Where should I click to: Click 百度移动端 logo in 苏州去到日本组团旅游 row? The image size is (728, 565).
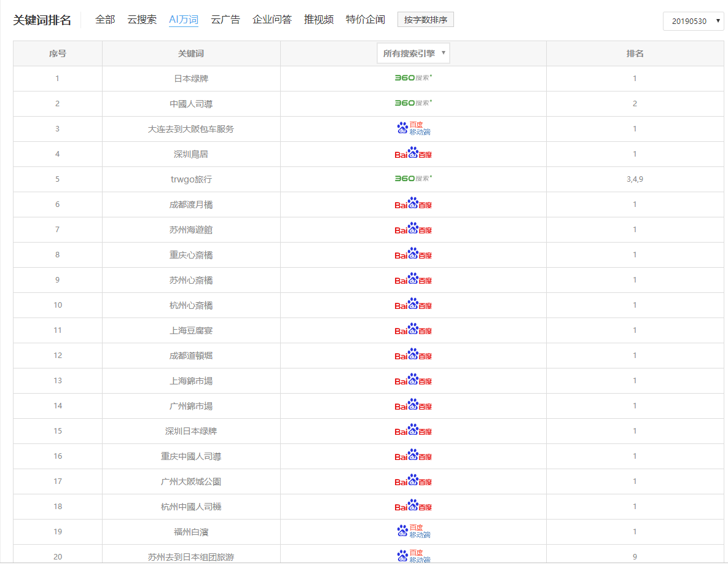[413, 556]
